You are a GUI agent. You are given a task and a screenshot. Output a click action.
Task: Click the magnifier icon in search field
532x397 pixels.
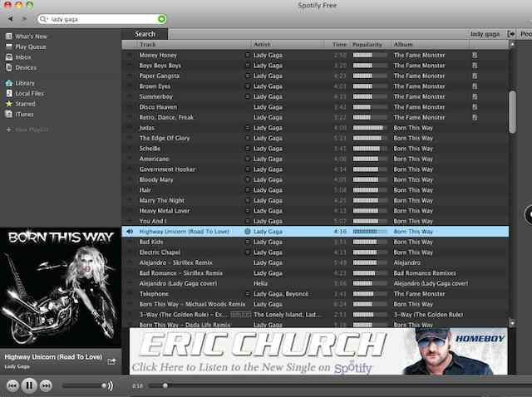43,19
